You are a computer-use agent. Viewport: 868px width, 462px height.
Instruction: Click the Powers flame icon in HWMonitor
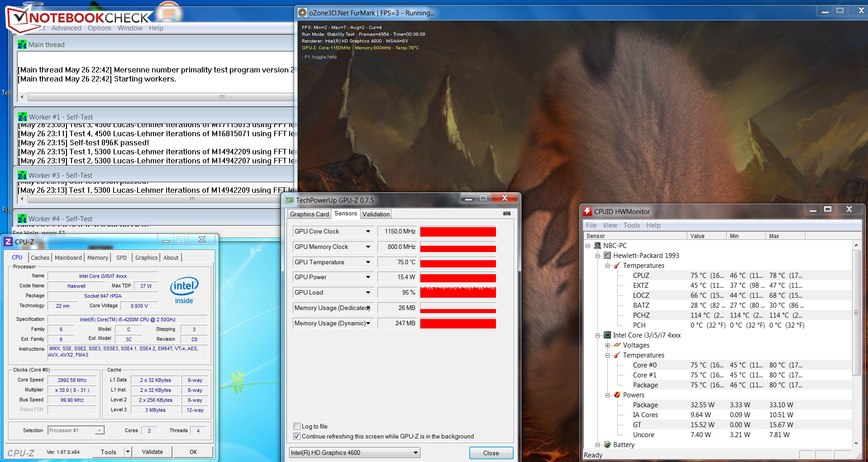tap(617, 395)
